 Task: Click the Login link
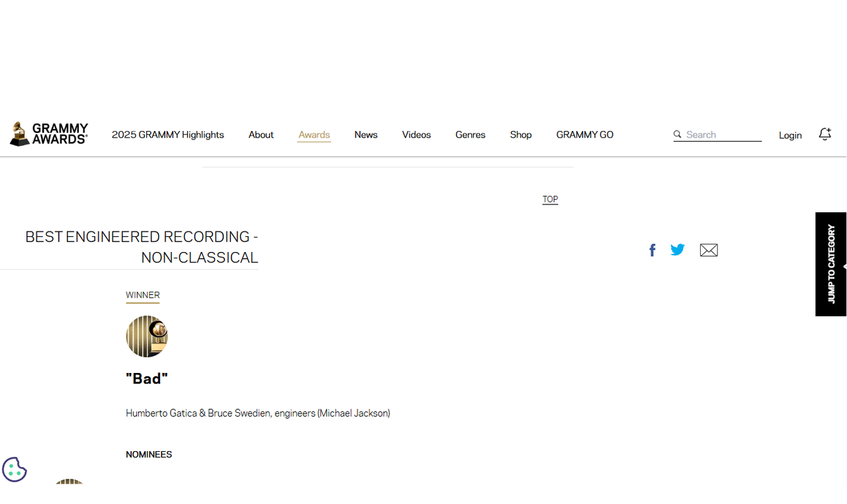(x=790, y=135)
